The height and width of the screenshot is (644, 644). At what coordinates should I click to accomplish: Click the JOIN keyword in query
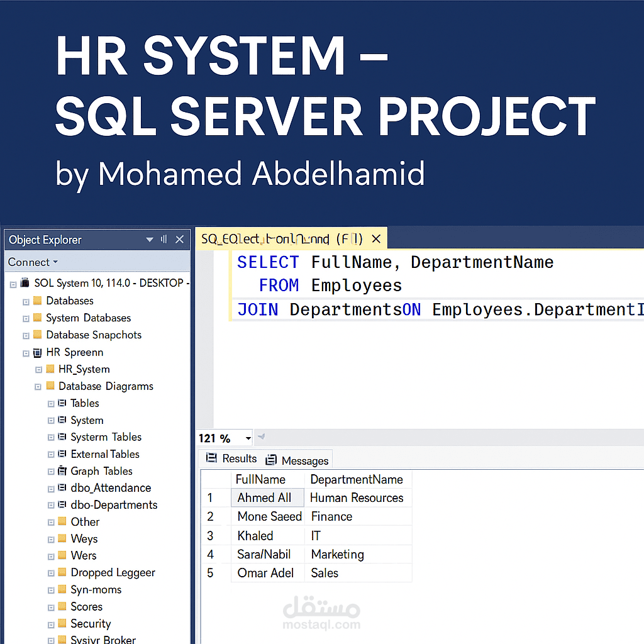(258, 309)
